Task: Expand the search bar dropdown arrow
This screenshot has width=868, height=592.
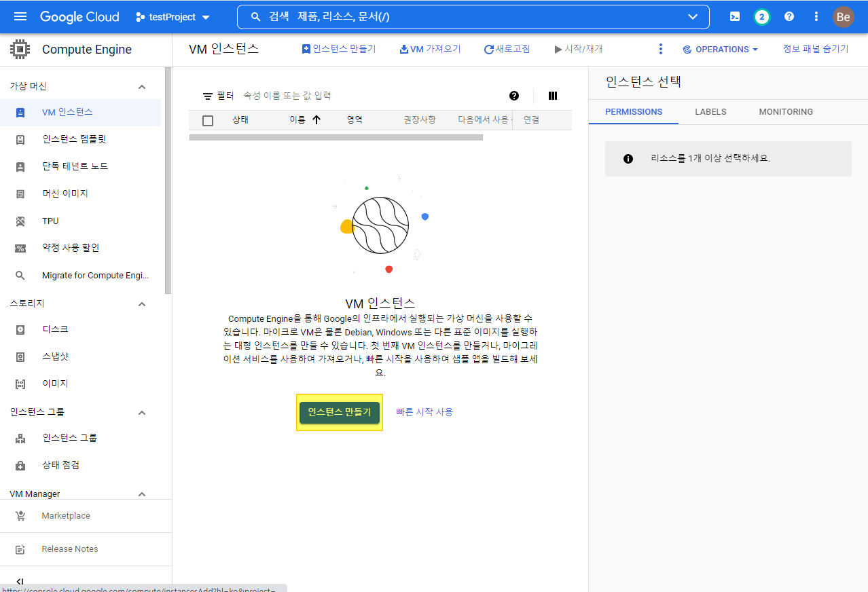Action: (x=693, y=17)
